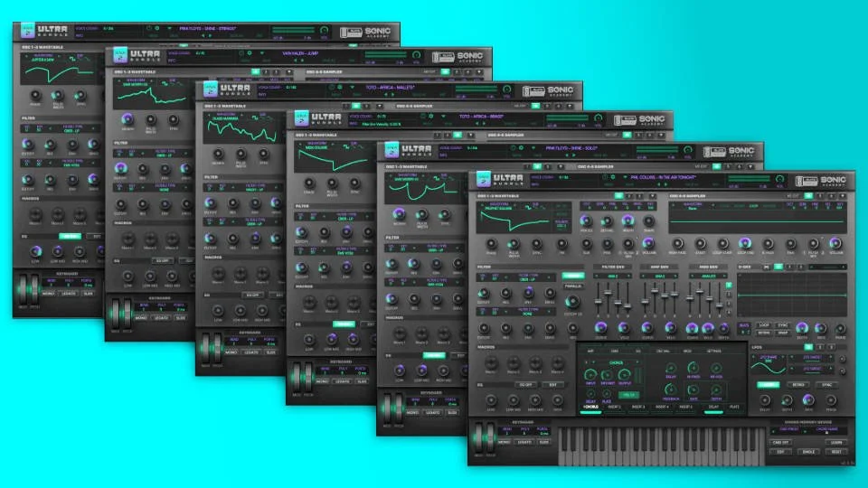Click SINGLE in the Chord Memory Device
The image size is (868, 488).
pyautogui.click(x=808, y=452)
